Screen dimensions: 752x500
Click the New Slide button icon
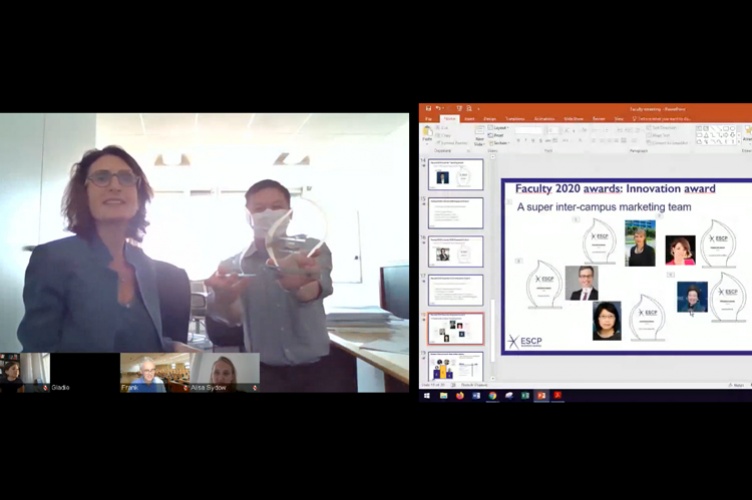pos(479,131)
